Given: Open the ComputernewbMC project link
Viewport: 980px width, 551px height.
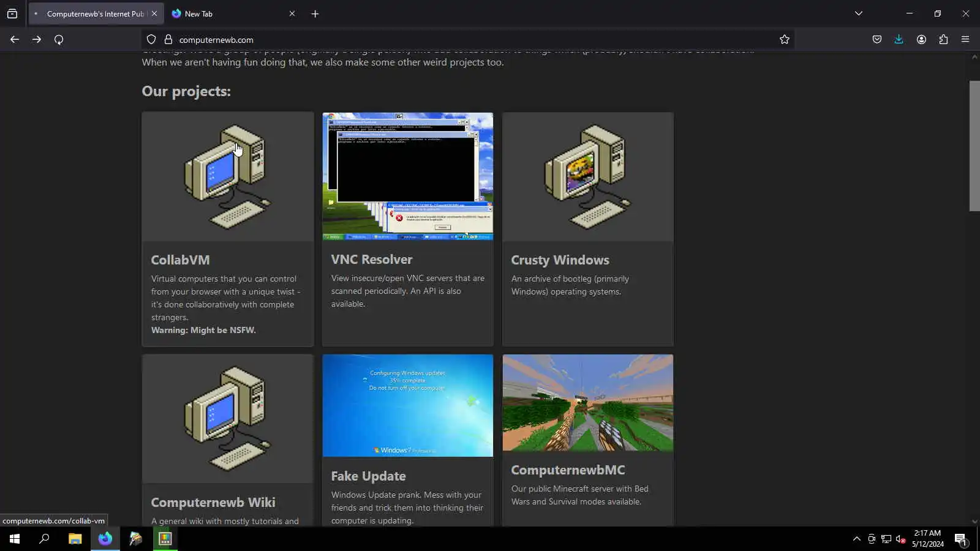Looking at the screenshot, I should [x=568, y=470].
